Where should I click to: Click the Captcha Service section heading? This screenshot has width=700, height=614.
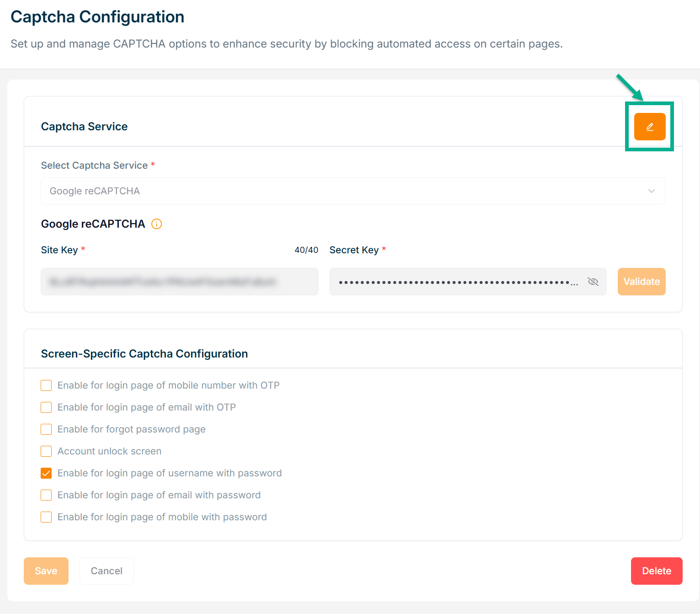click(85, 127)
